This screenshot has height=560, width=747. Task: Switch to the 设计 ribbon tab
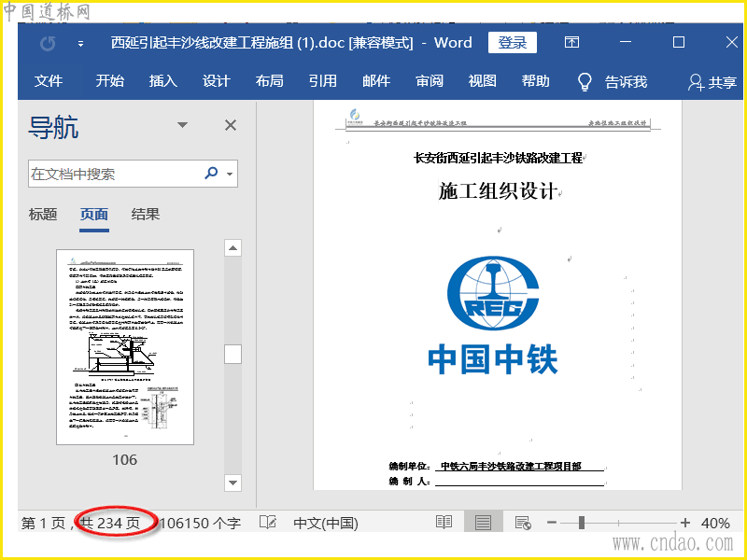[x=216, y=81]
